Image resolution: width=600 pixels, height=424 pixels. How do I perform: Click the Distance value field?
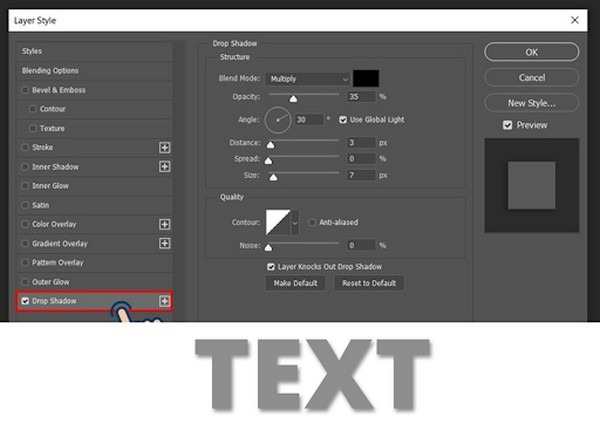[361, 143]
